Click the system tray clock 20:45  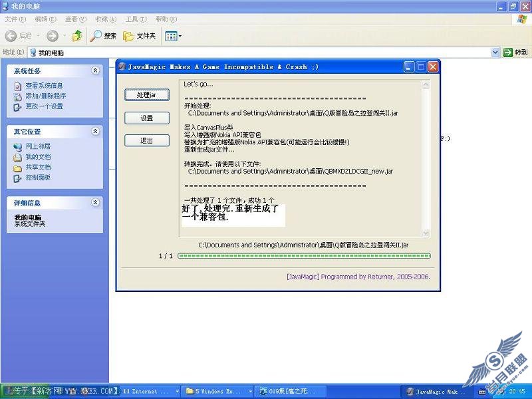517,392
